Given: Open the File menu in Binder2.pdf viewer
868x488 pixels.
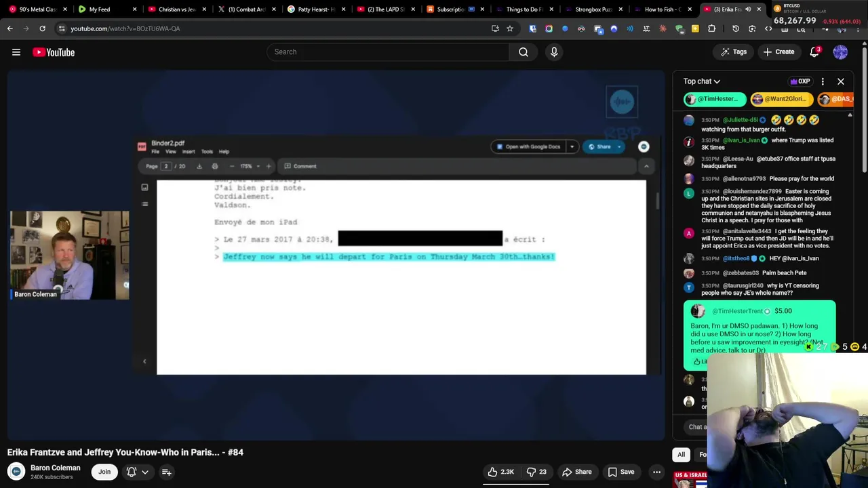Looking at the screenshot, I should click(x=155, y=152).
